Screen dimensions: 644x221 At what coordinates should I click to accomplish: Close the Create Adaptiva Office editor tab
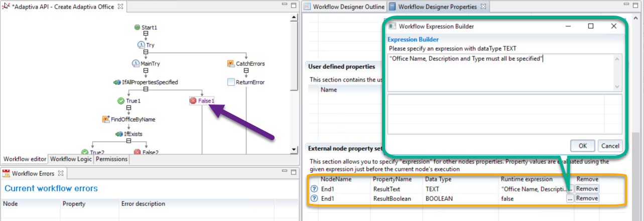(119, 7)
